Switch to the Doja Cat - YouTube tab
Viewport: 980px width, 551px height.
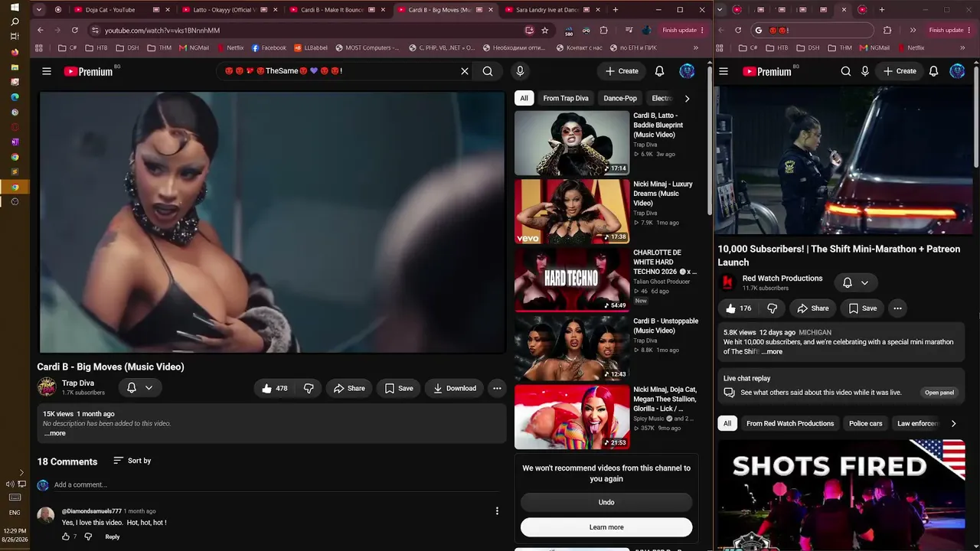click(x=116, y=10)
